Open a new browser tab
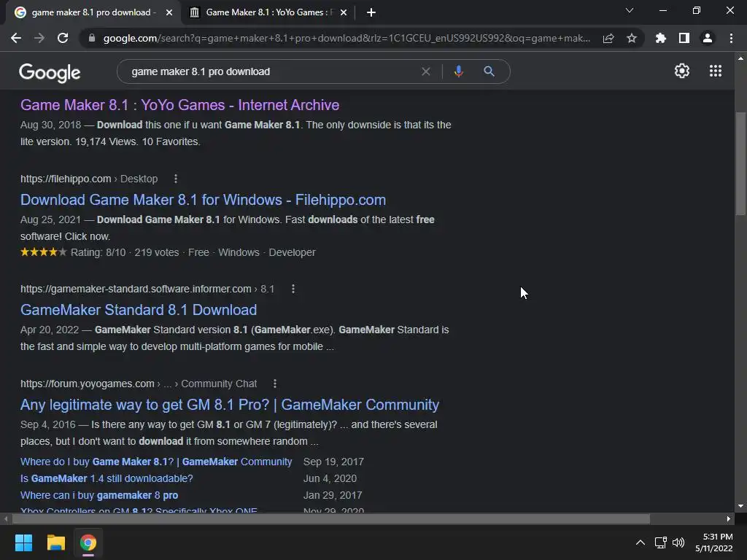Image resolution: width=747 pixels, height=560 pixels. (371, 12)
